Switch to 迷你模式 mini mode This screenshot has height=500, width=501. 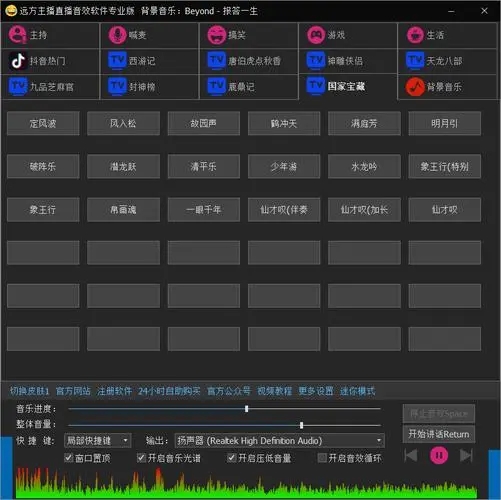click(357, 391)
